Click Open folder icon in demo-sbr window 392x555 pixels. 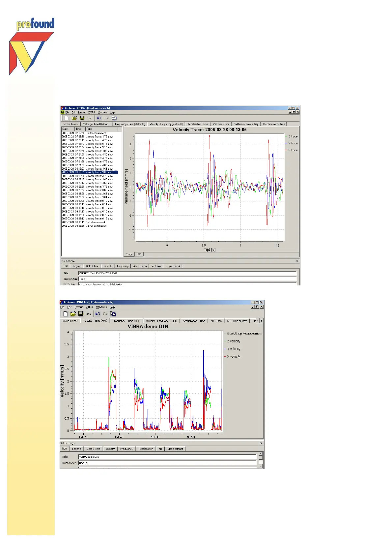tap(74, 118)
